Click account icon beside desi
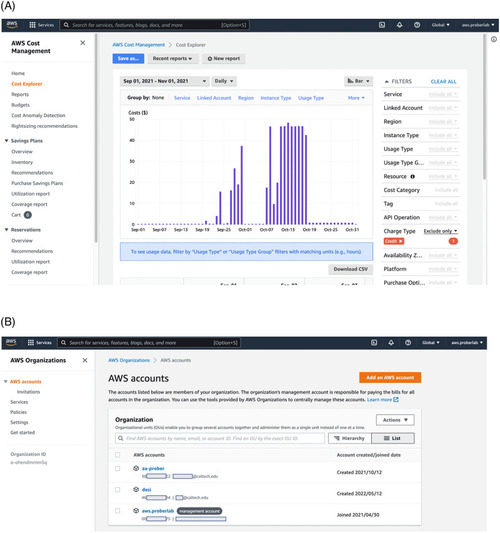Screen dimensions: 500x533 (136, 489)
